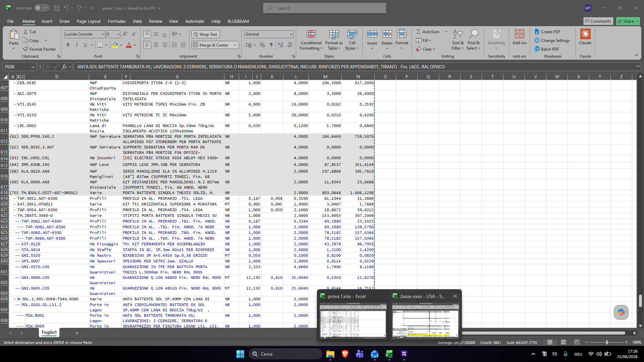Switch to the Page Layout tab

[89, 21]
